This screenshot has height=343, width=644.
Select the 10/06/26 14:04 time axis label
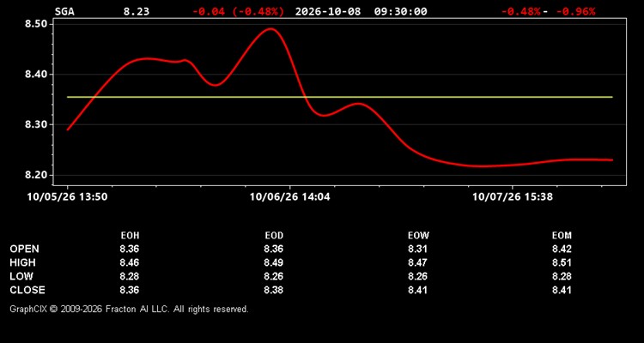[290, 197]
